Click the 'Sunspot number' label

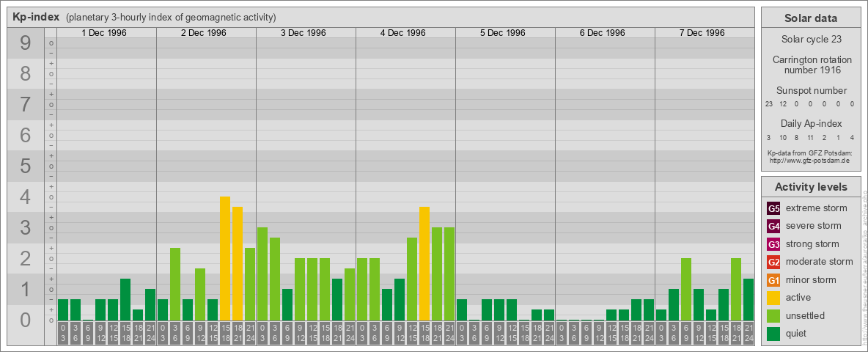click(x=810, y=91)
